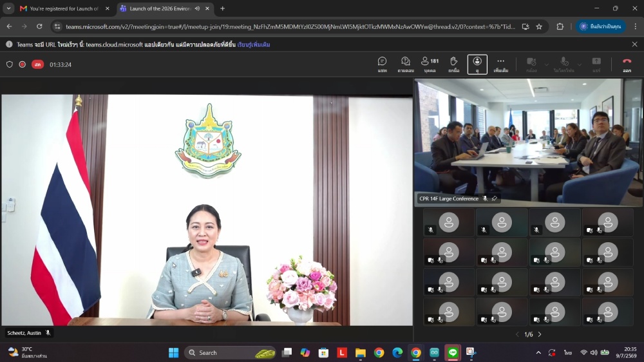Switch input language indicator in tray

click(x=567, y=352)
